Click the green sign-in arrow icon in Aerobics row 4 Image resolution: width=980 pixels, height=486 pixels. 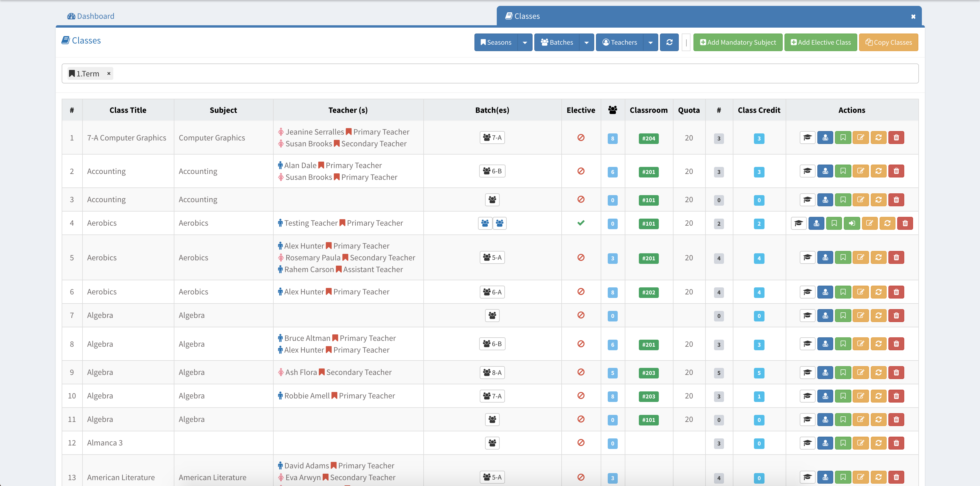point(852,223)
